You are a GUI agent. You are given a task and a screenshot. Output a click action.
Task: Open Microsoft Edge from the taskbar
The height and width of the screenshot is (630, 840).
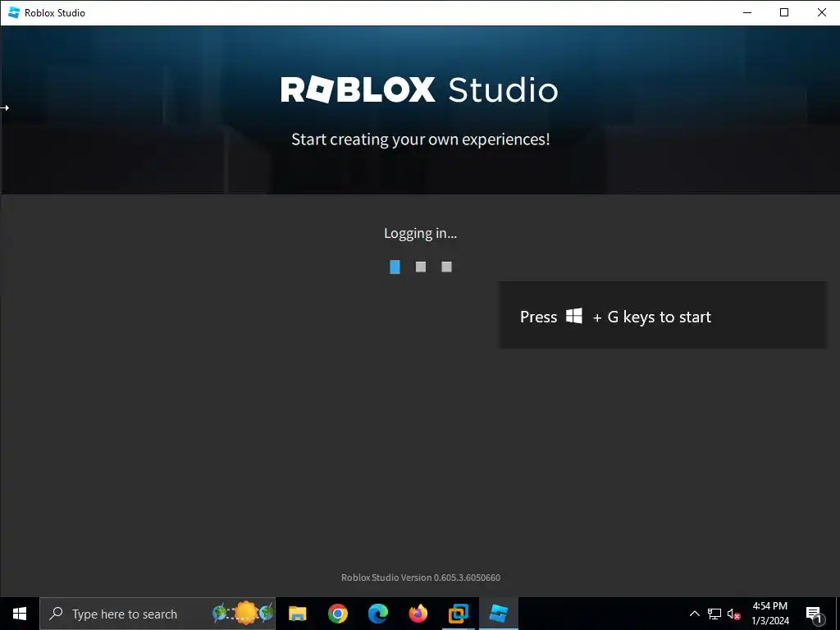(x=377, y=614)
